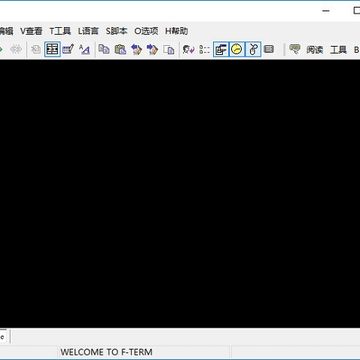Open the T工具 menu
The height and width of the screenshot is (360, 360).
[x=60, y=31]
